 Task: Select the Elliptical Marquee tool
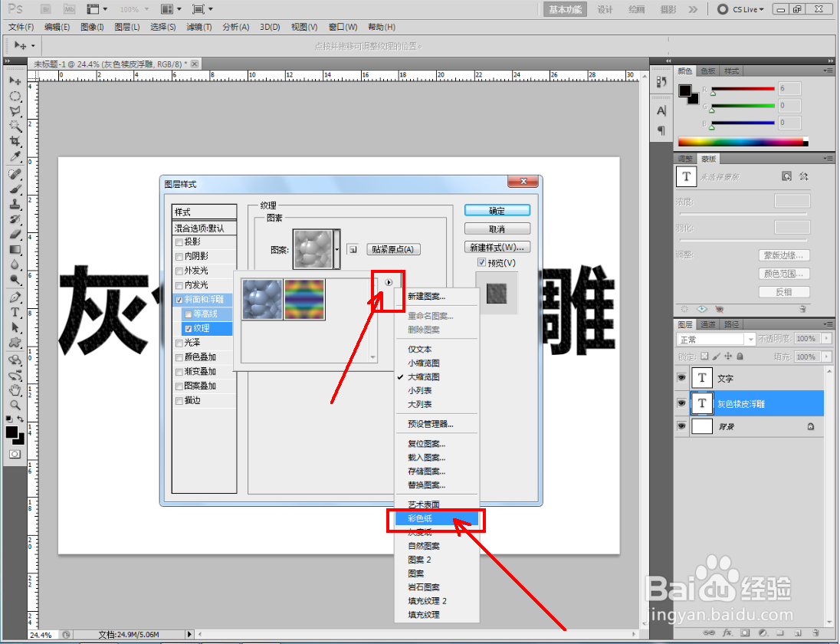(15, 97)
